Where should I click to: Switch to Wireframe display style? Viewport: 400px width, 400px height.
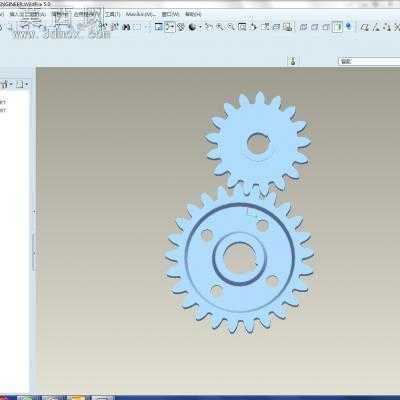304,27
